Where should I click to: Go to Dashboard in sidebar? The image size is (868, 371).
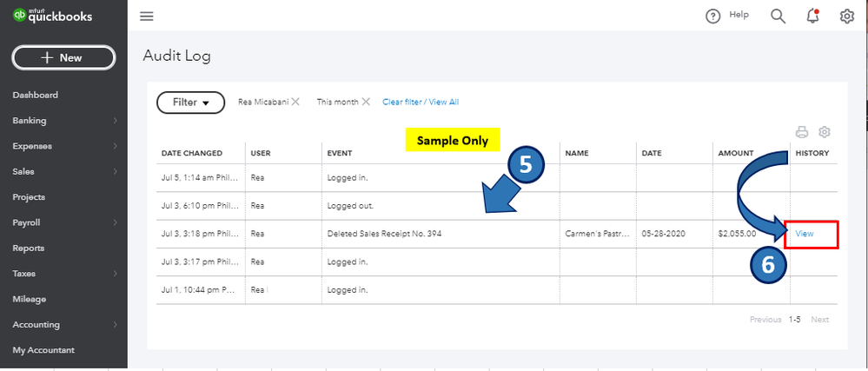35,95
